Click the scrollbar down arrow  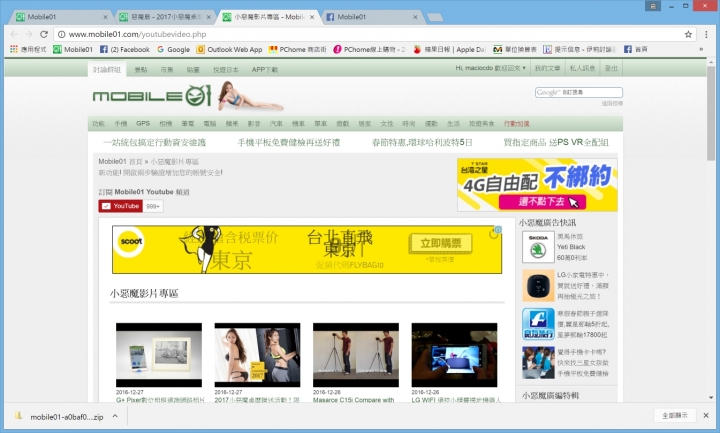click(711, 398)
